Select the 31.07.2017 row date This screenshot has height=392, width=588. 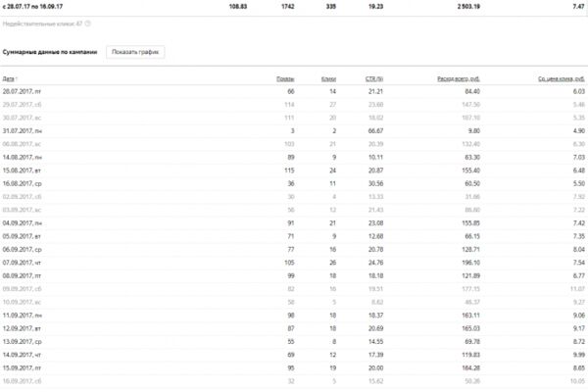[23, 131]
